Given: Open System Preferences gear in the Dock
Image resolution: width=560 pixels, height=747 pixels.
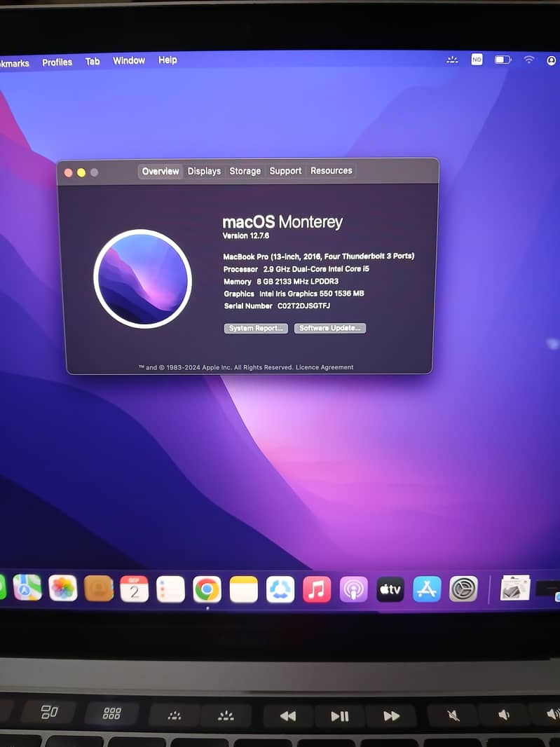Looking at the screenshot, I should tap(463, 589).
